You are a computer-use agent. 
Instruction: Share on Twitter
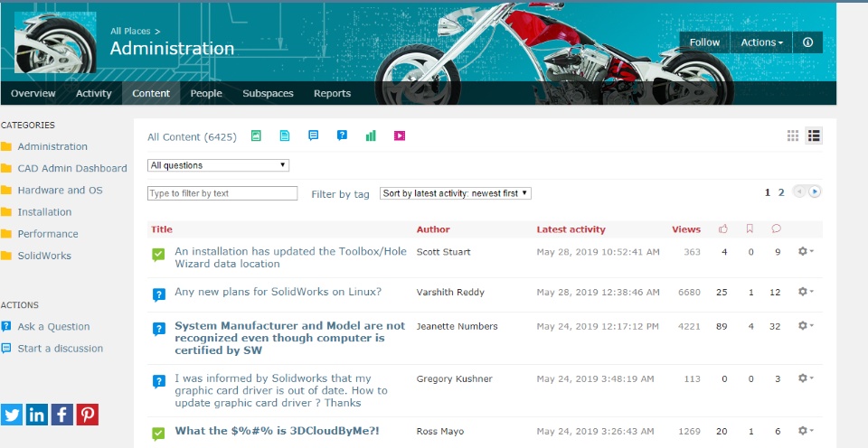(12, 415)
